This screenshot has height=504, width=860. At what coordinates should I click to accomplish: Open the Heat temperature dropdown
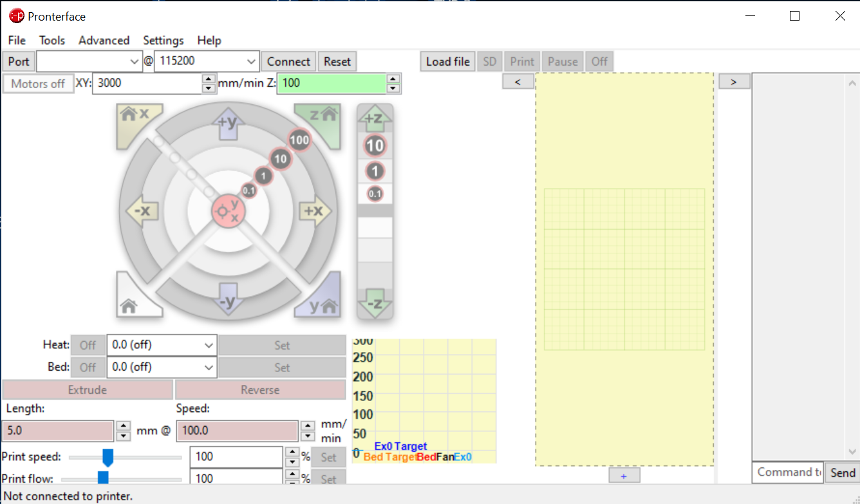coord(209,345)
